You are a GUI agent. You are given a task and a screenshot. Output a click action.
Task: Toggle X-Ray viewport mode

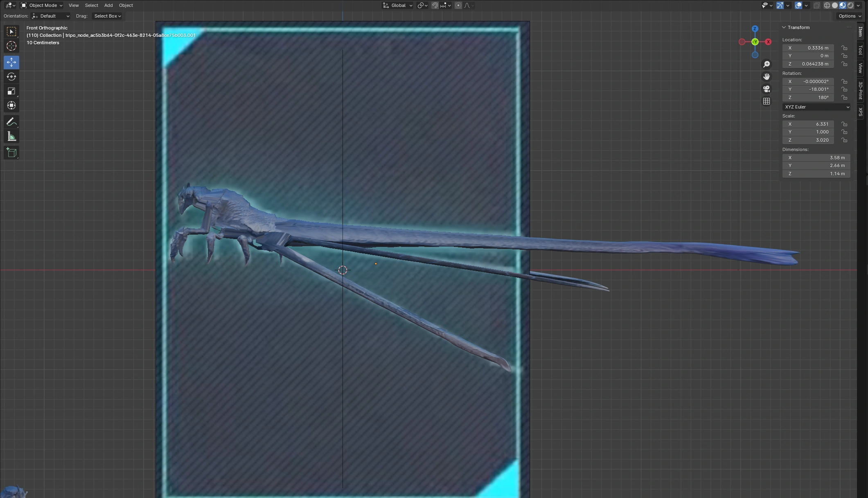816,5
